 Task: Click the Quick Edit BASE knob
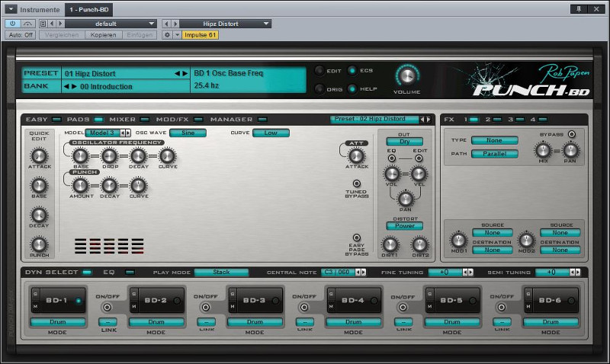[x=39, y=185]
